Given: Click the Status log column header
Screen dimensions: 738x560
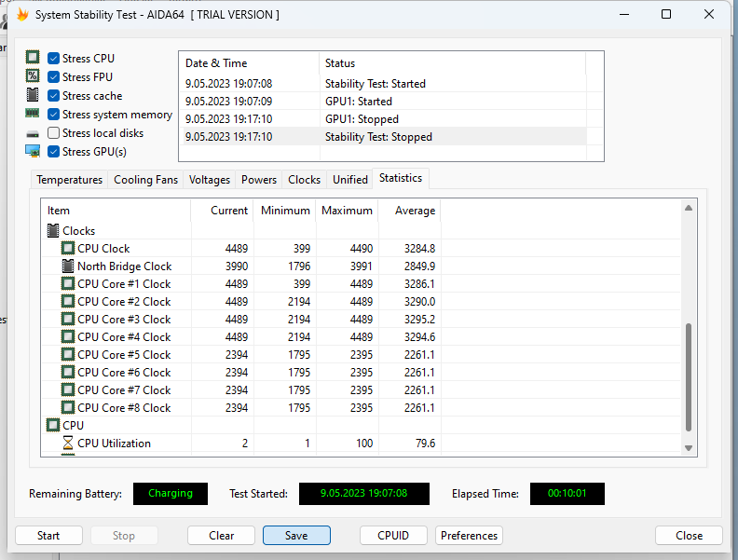Looking at the screenshot, I should 453,63.
